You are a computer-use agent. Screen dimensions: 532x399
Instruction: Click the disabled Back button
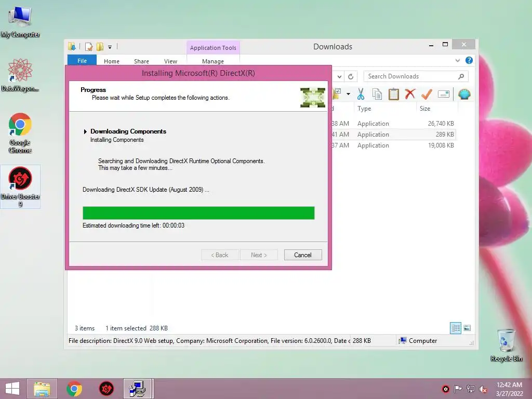point(220,255)
